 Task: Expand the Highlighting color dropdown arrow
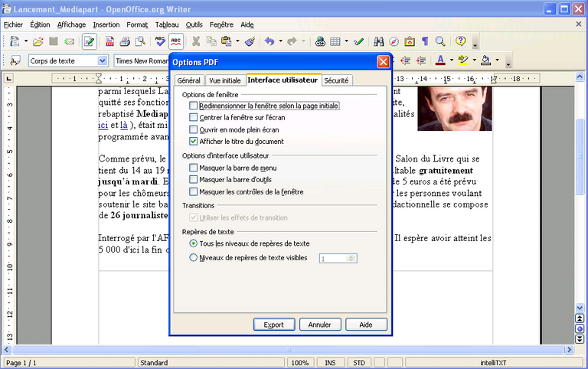coord(475,60)
